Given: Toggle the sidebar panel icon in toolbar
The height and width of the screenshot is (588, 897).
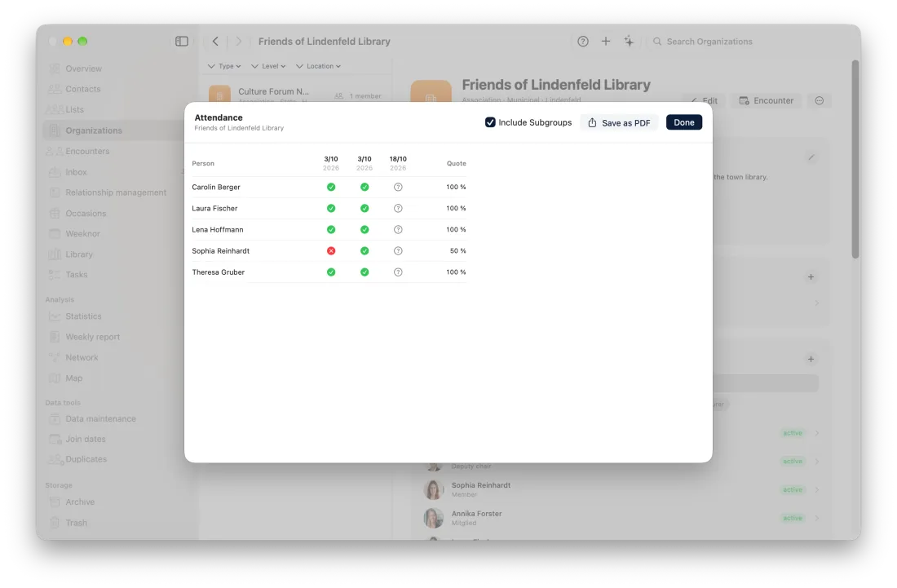Looking at the screenshot, I should click(x=181, y=41).
